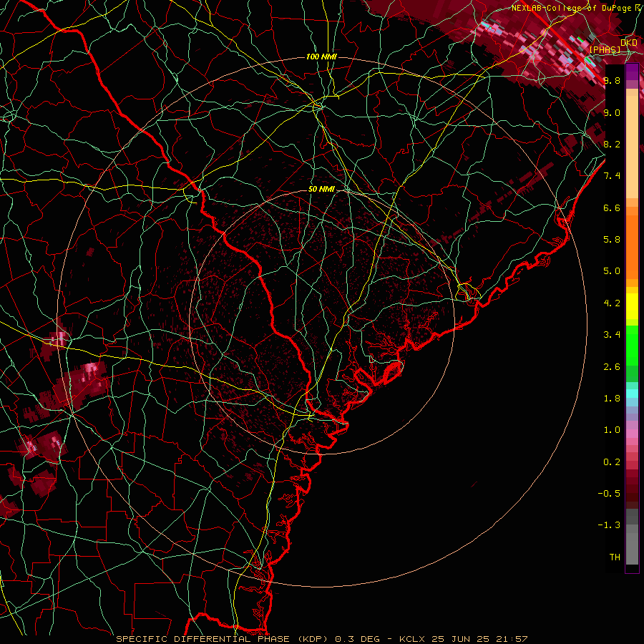Click the bright green band of color bar
Screen dimensions: 644x644
(x=632, y=345)
